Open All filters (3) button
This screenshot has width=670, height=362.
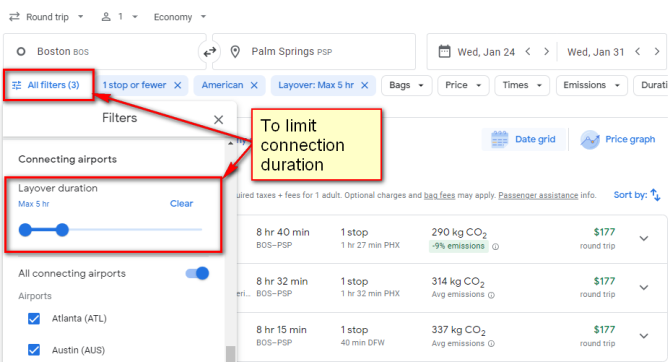[48, 85]
